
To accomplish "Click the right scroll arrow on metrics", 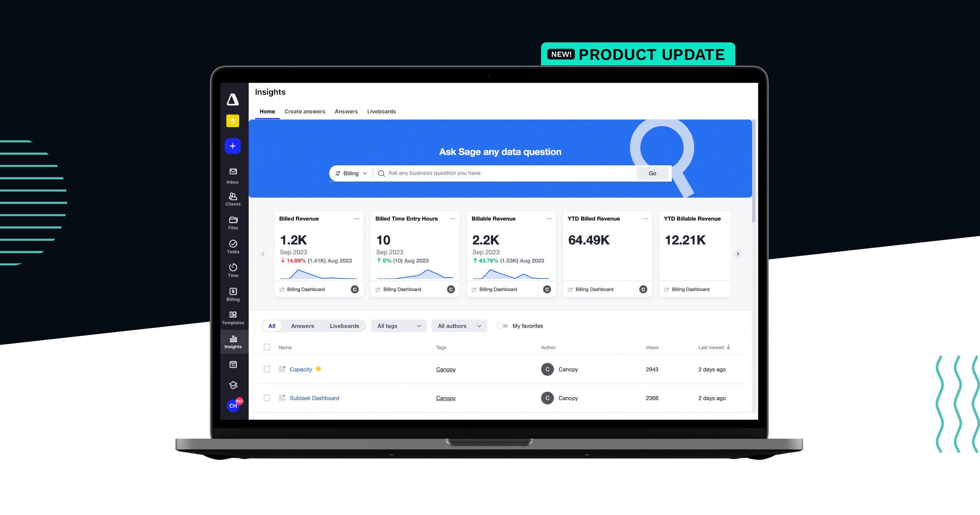I will [737, 254].
